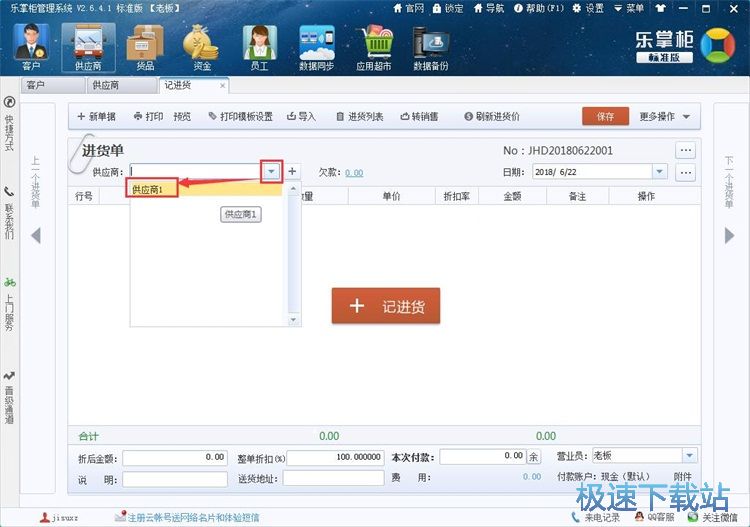Open 设置 settings in title bar
The height and width of the screenshot is (527, 750).
point(588,8)
